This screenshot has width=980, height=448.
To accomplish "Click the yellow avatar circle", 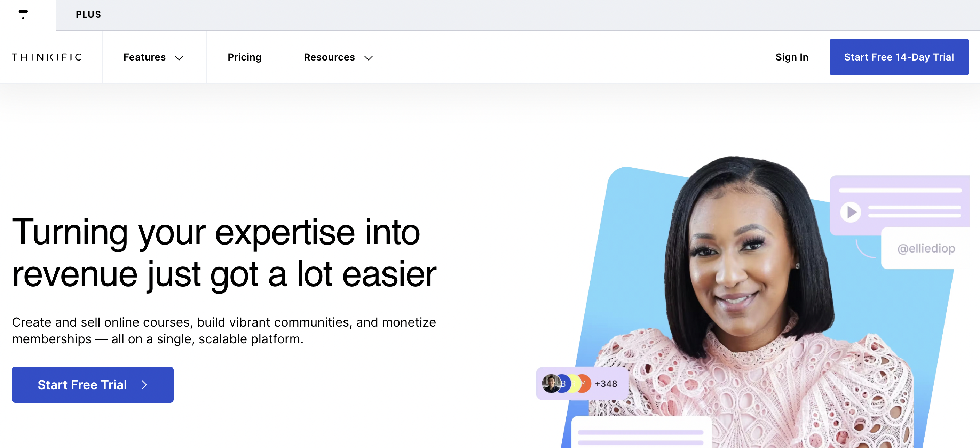I will click(574, 384).
